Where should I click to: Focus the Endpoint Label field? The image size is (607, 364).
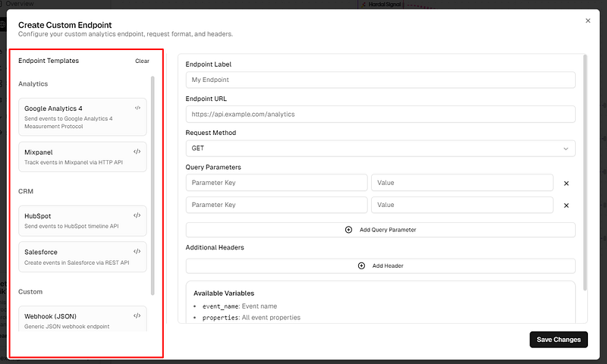pos(381,80)
